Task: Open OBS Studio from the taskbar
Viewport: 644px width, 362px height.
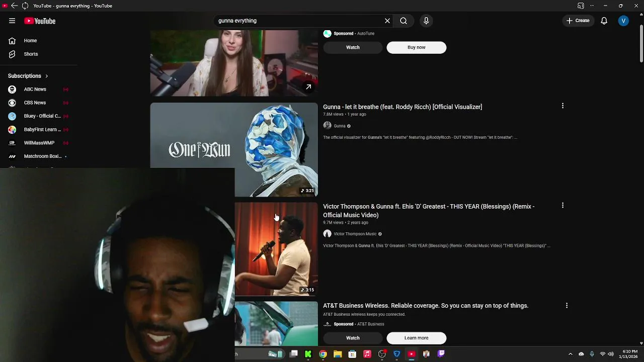Action: click(382, 354)
